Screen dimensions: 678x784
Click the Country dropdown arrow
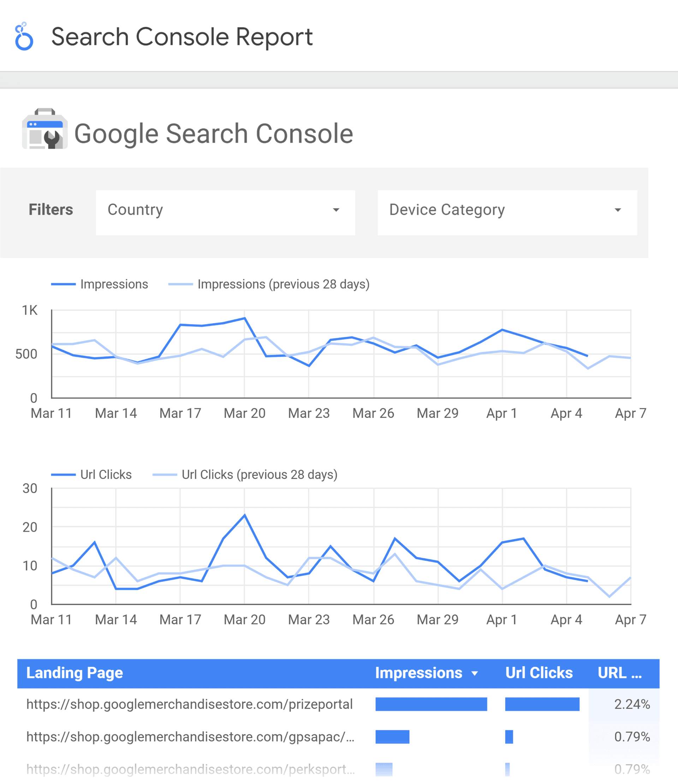tap(336, 210)
